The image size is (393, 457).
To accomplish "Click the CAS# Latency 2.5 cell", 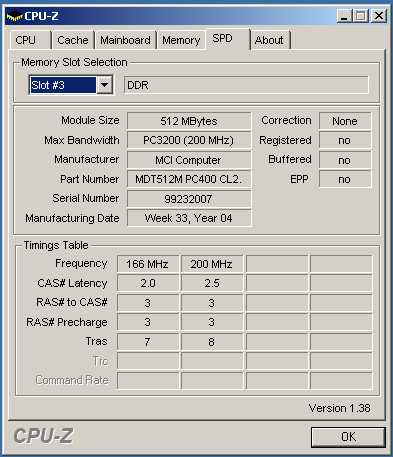I will [x=211, y=283].
